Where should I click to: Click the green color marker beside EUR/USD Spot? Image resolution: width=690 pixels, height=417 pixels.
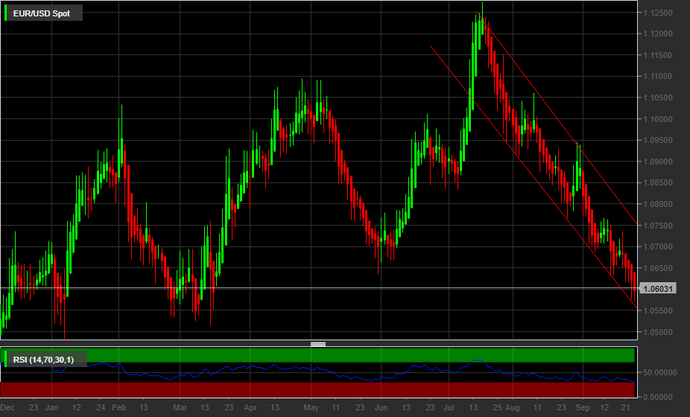[7, 14]
